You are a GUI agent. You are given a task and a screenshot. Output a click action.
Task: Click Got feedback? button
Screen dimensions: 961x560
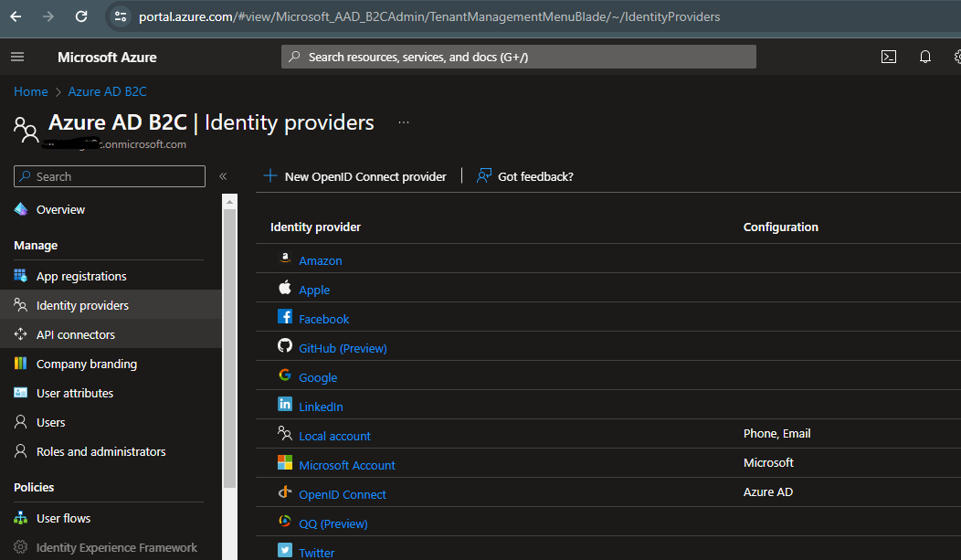(x=525, y=176)
